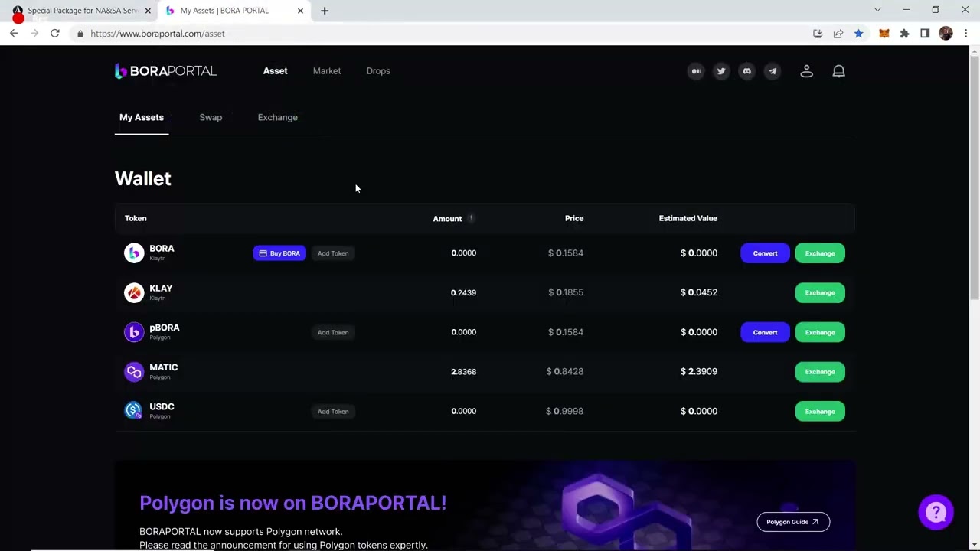Screen dimensions: 980x551
Task: Reload the current page
Action: (x=55, y=33)
